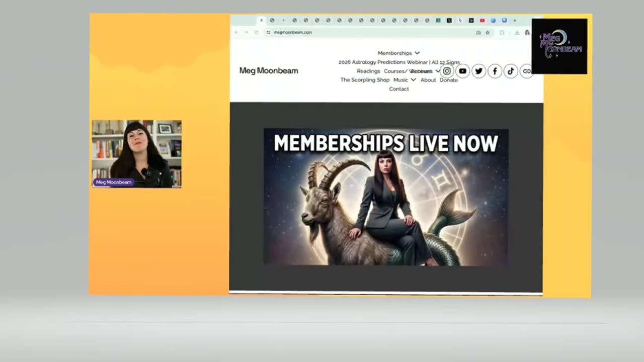Image resolution: width=644 pixels, height=362 pixels.
Task: Open the browser extensions puzzle icon
Action: point(502,33)
